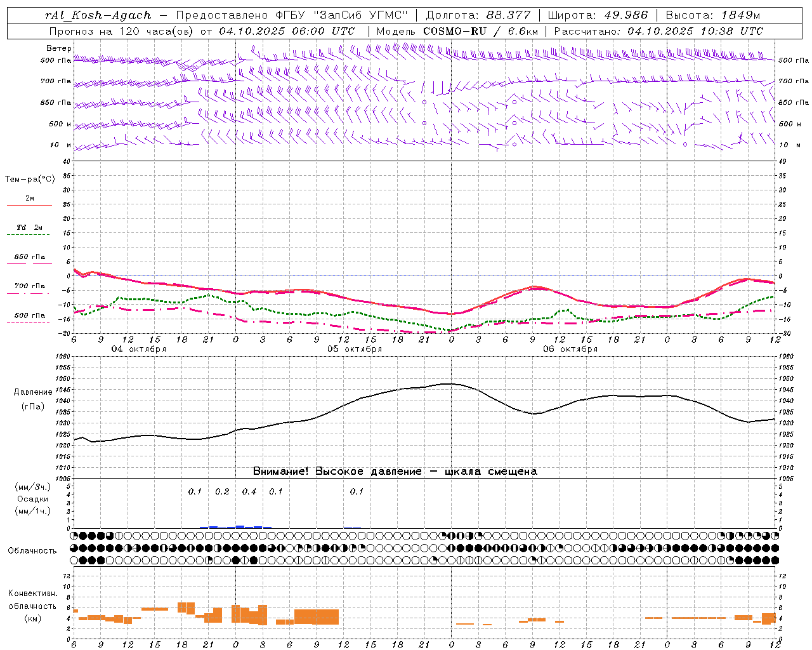Image resolution: width=812 pixels, height=650 pixels.
Task: Click the 40 label on left temperature axis
Action: click(x=66, y=161)
